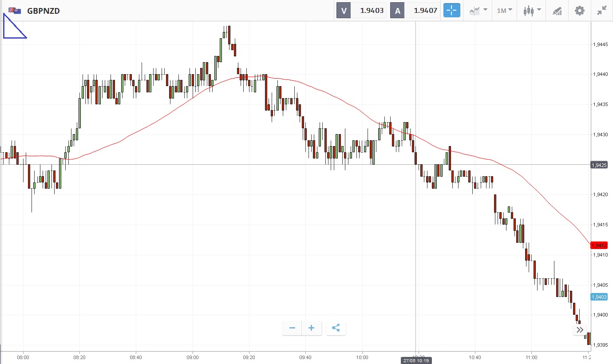Collapse the chart from full screen
The width and height of the screenshot is (613, 364).
[602, 11]
